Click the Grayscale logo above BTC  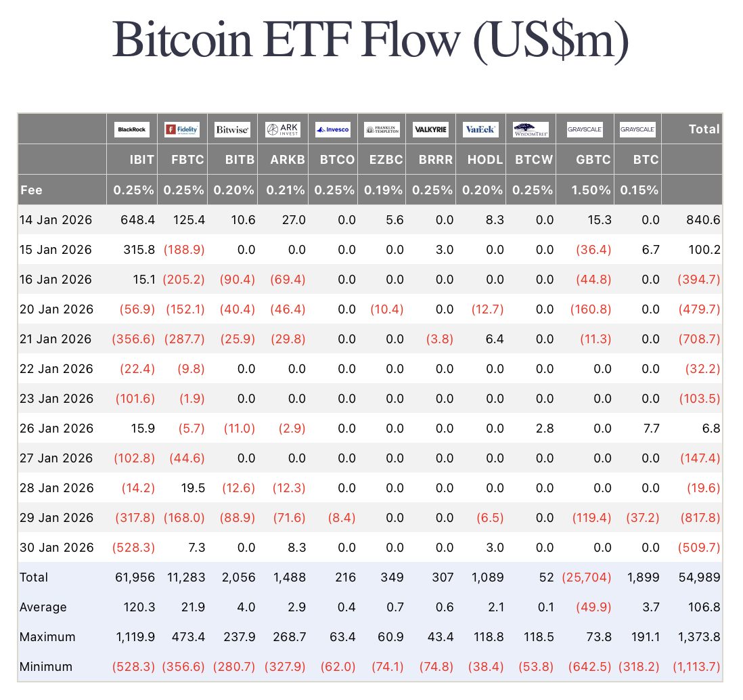click(x=637, y=129)
